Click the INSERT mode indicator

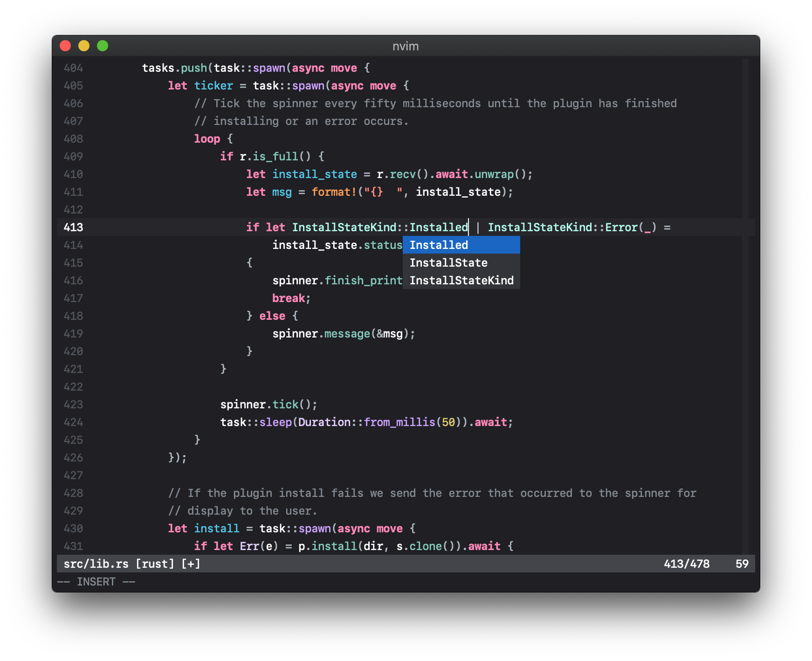coord(96,582)
